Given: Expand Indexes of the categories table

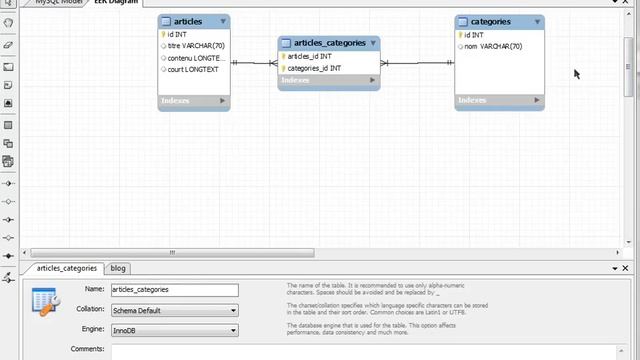Looking at the screenshot, I should point(537,100).
